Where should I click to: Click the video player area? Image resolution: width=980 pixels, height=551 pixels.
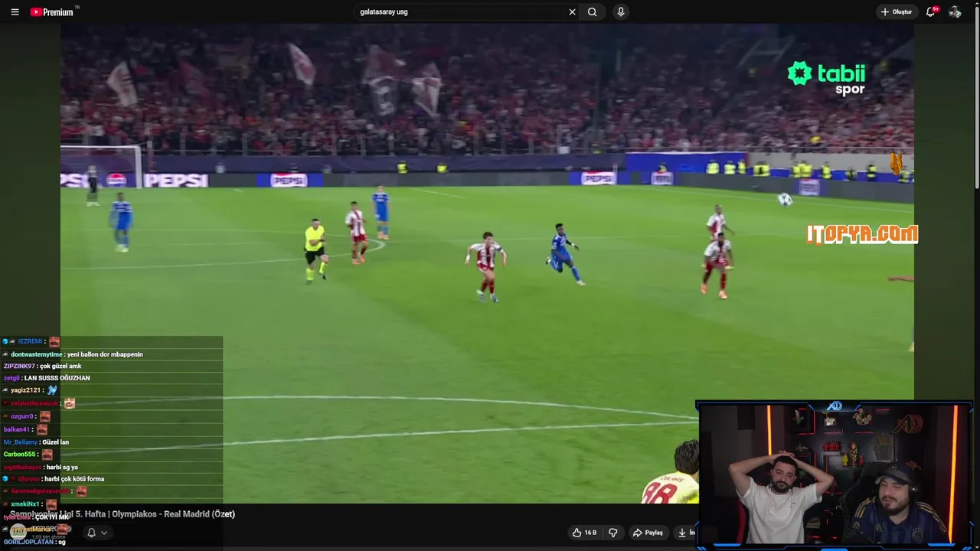tap(487, 262)
